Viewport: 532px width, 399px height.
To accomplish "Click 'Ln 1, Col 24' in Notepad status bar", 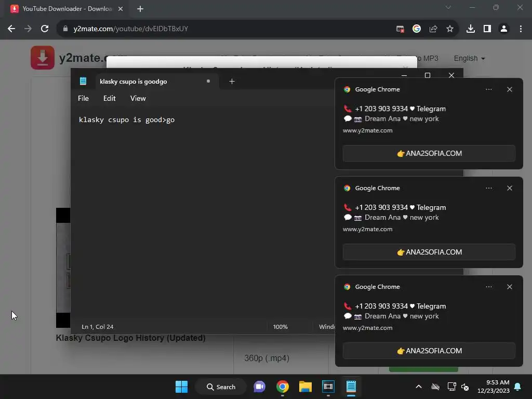I will 97,327.
